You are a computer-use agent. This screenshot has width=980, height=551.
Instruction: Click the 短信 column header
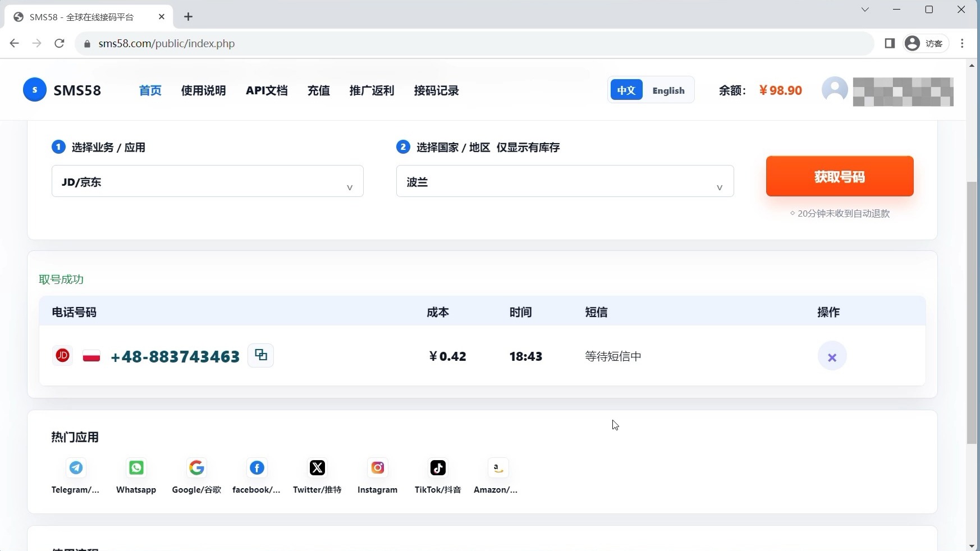[596, 312]
